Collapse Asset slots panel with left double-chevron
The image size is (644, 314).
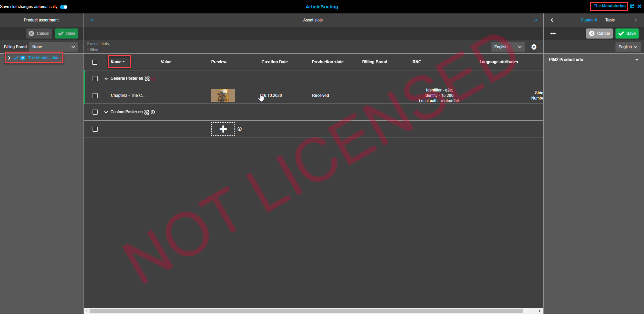coord(92,20)
